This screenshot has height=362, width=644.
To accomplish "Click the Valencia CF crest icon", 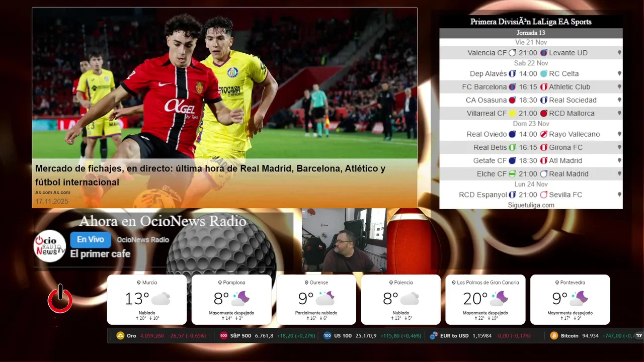I will (512, 53).
